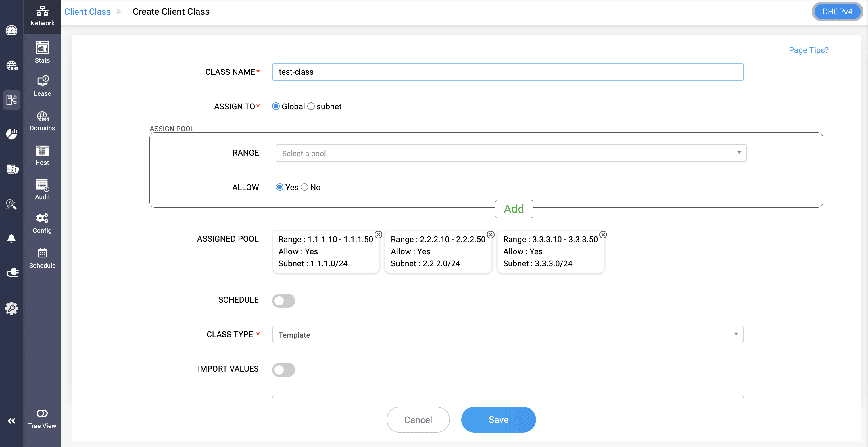
Task: Remove the 2.2.2.10 - 2.2.2.50 assigned pool
Action: [491, 234]
